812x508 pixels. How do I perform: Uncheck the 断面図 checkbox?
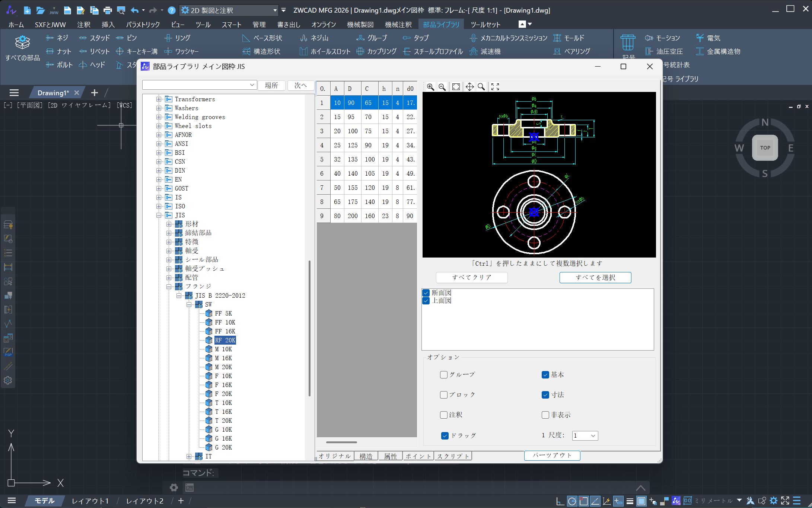[426, 293]
